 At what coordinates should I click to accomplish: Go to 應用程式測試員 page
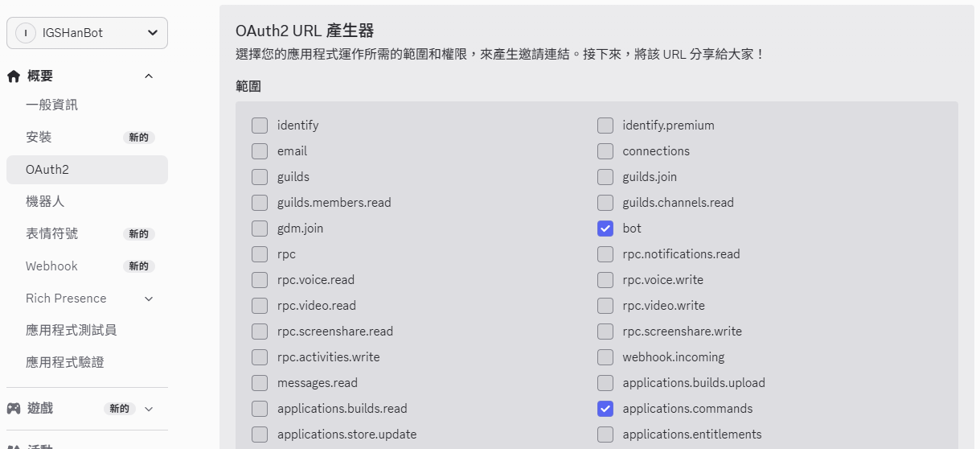pyautogui.click(x=87, y=331)
